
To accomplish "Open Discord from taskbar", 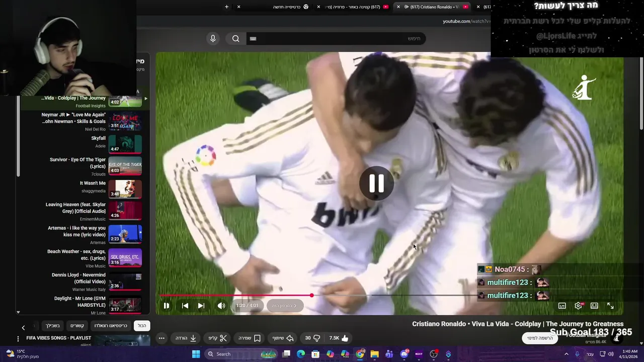I will tap(404, 354).
